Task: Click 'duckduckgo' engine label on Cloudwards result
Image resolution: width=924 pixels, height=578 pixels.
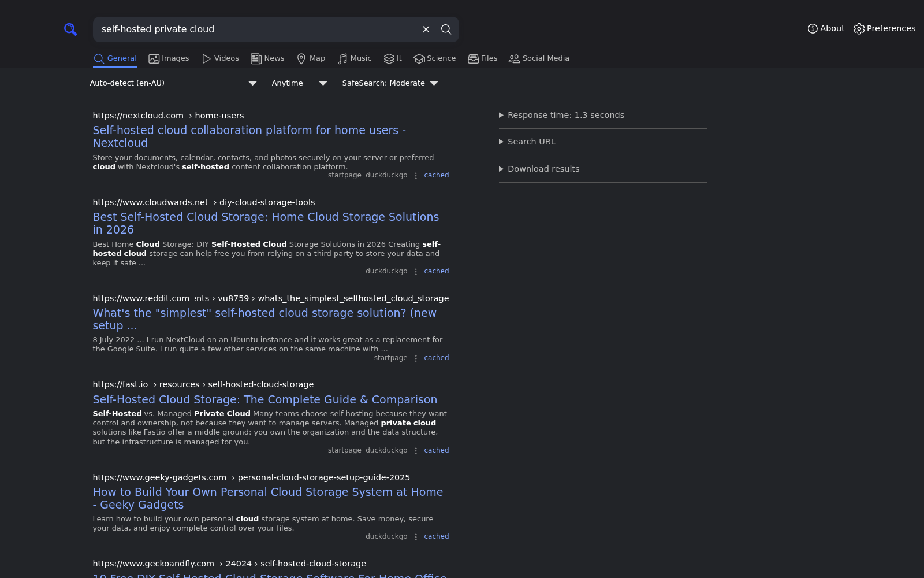Action: 386,271
